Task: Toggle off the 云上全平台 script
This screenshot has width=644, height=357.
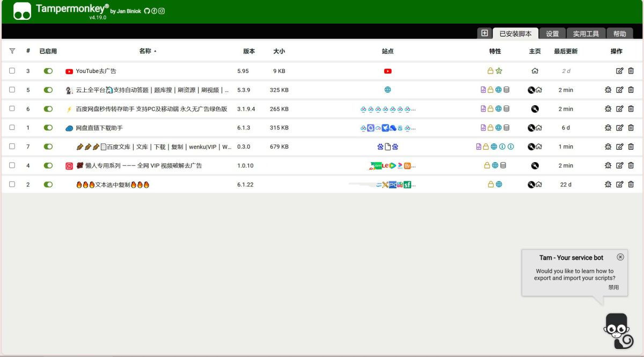Action: tap(48, 90)
